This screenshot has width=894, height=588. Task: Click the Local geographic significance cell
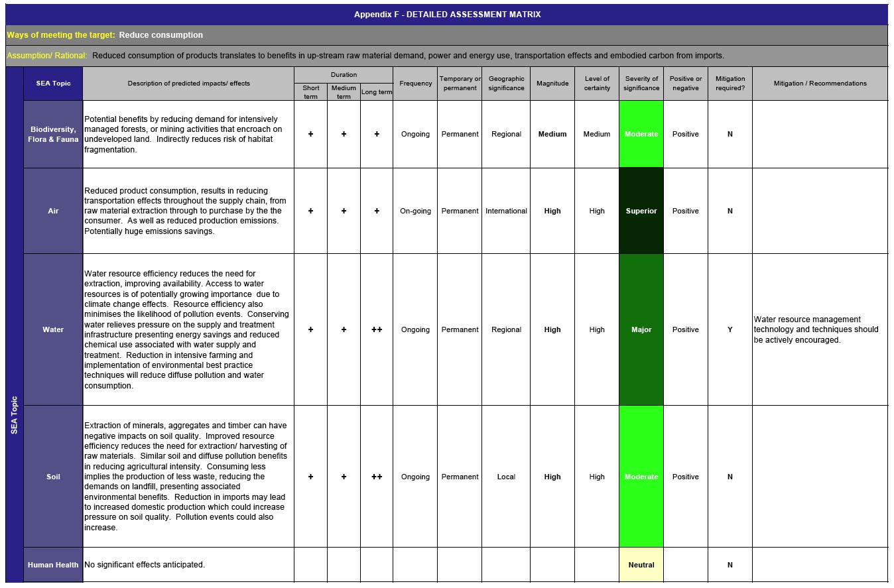tap(506, 477)
